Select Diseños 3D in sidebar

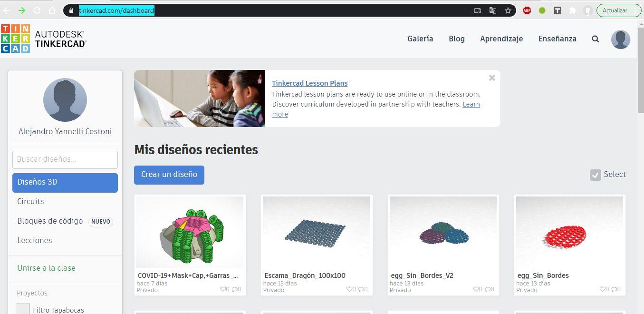click(65, 183)
